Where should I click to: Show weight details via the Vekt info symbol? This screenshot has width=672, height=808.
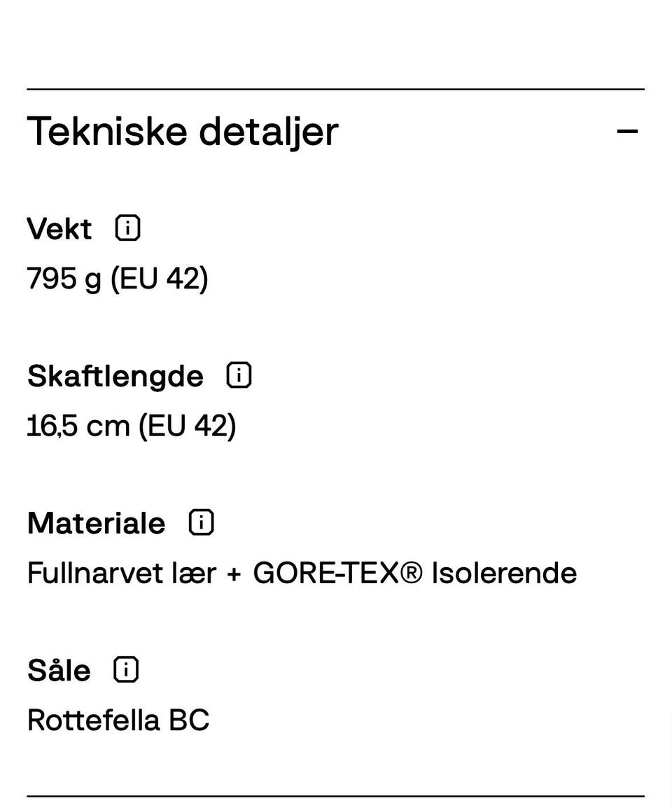click(x=127, y=227)
